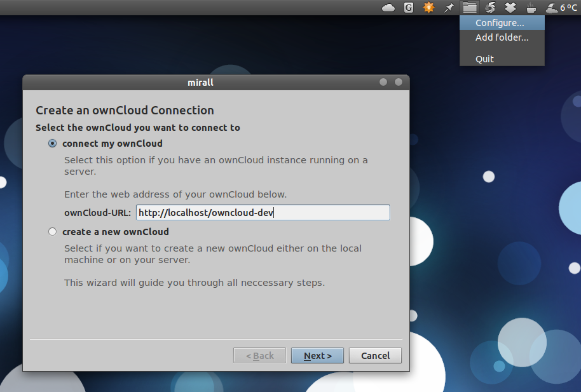Open the swirl pinwheel tray icon
This screenshot has height=392, width=581.
489,8
